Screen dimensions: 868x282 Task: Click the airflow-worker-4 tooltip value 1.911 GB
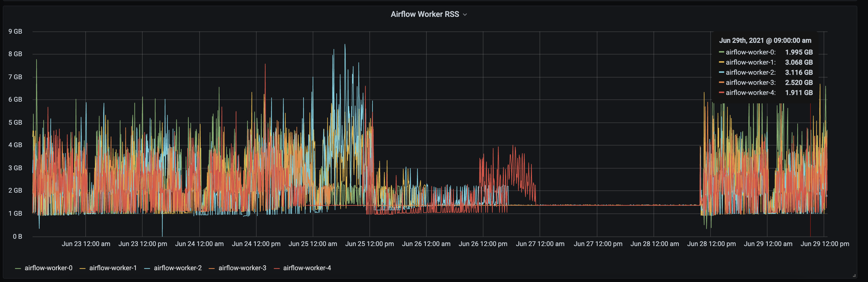click(x=799, y=93)
